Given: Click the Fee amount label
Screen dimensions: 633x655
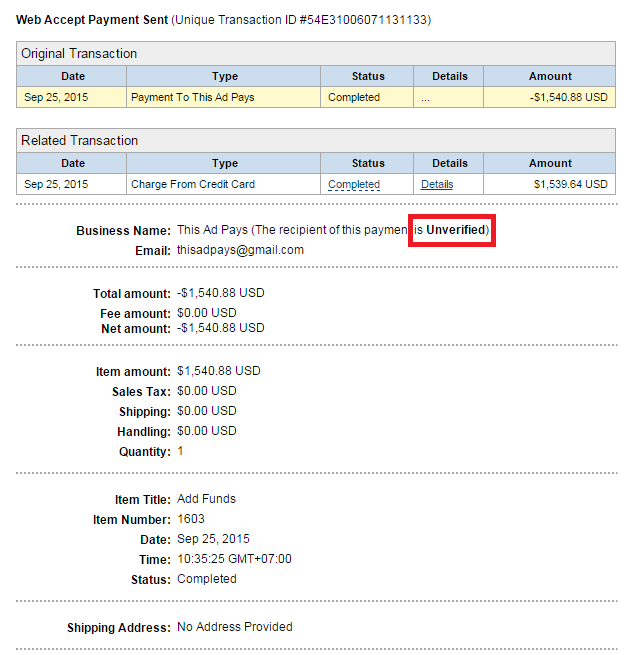Looking at the screenshot, I should coord(136,314).
